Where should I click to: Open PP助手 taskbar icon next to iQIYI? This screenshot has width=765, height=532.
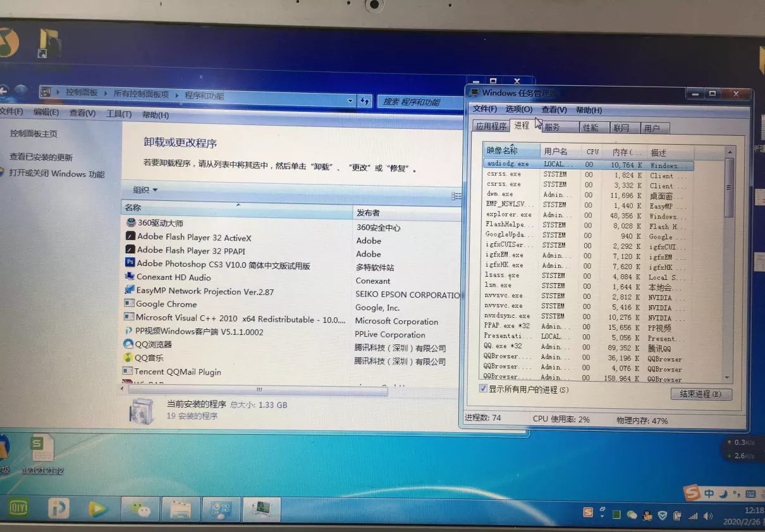pos(59,508)
